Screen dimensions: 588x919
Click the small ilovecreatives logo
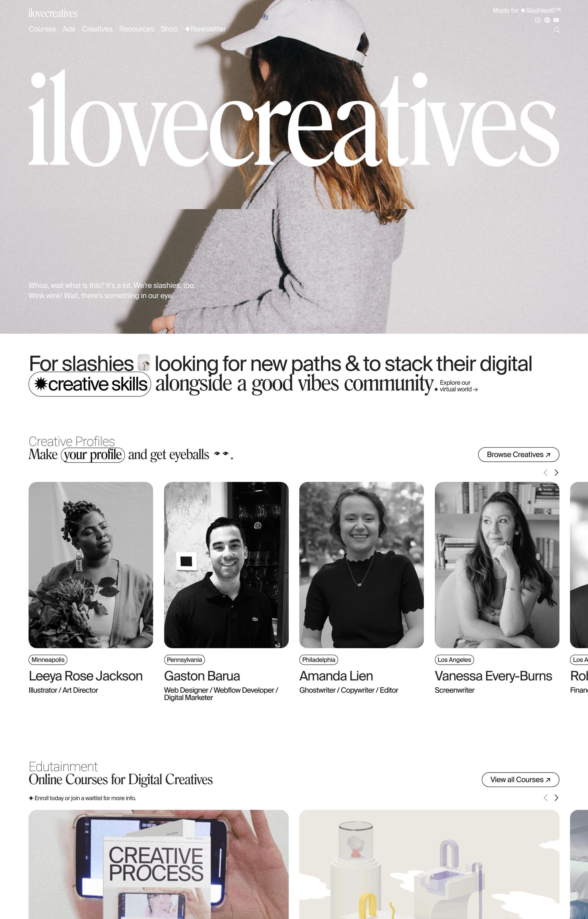pos(53,13)
